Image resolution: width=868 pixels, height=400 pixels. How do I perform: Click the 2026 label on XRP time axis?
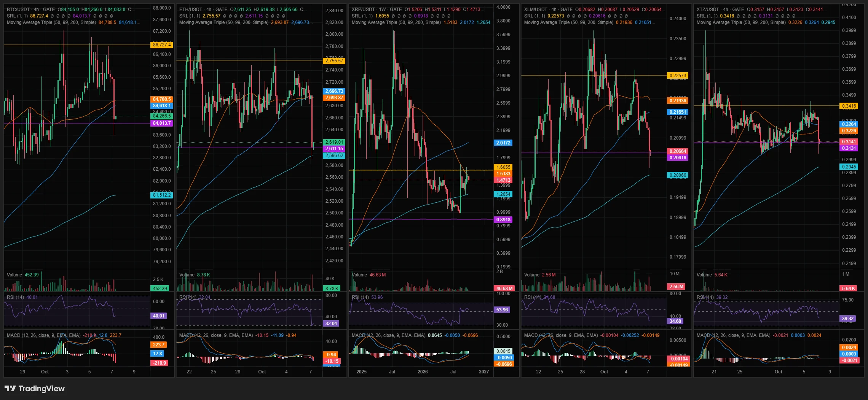pos(423,372)
